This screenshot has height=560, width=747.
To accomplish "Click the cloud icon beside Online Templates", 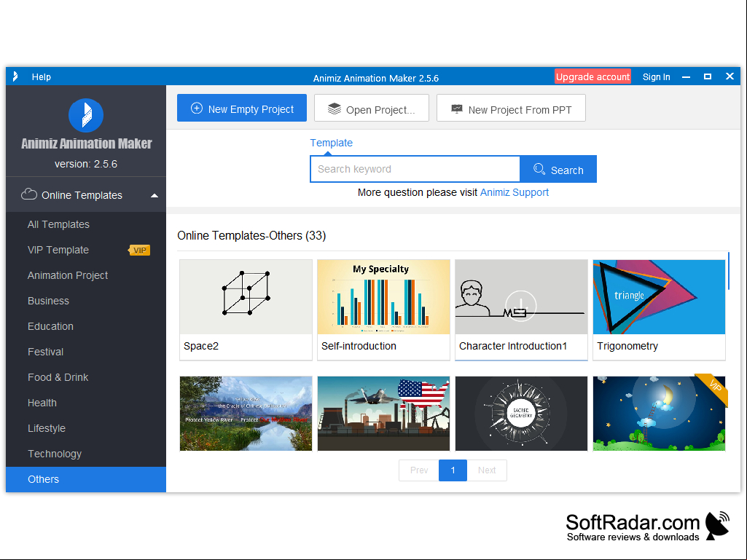I will click(29, 194).
